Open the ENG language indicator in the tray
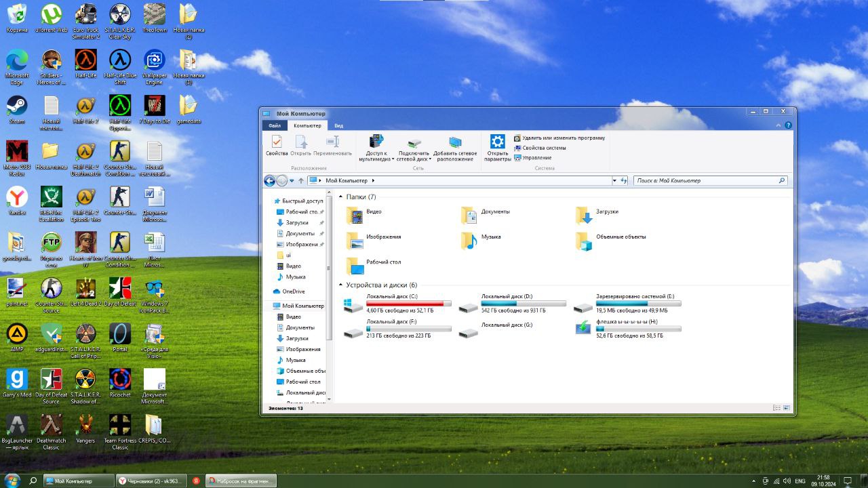This screenshot has width=868, height=488. point(800,481)
